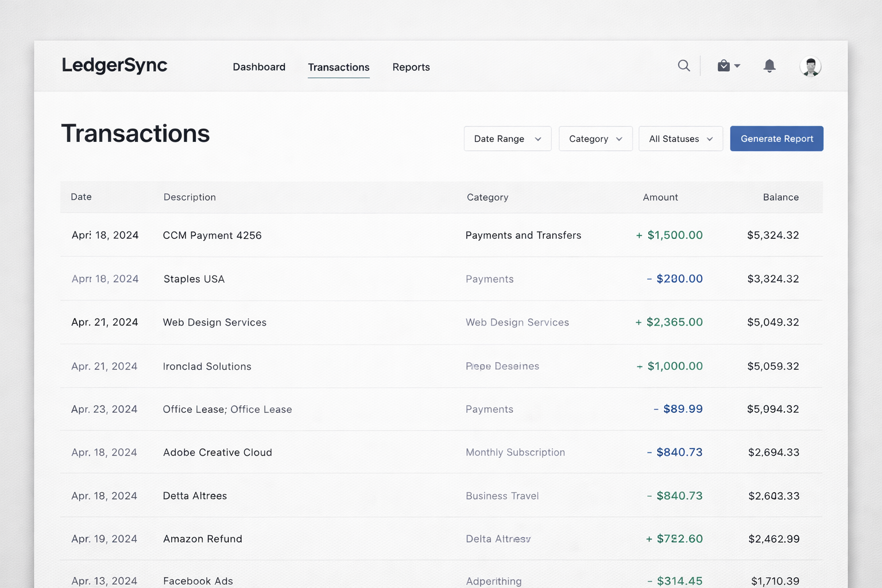Select the Staples USA transaction row

pyautogui.click(x=194, y=279)
